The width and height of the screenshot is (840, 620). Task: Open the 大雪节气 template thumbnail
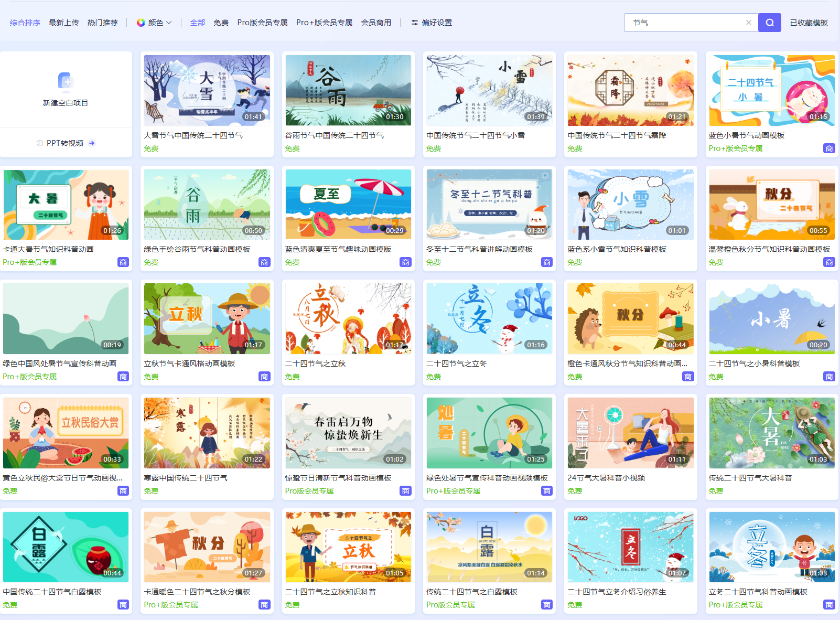[x=207, y=90]
